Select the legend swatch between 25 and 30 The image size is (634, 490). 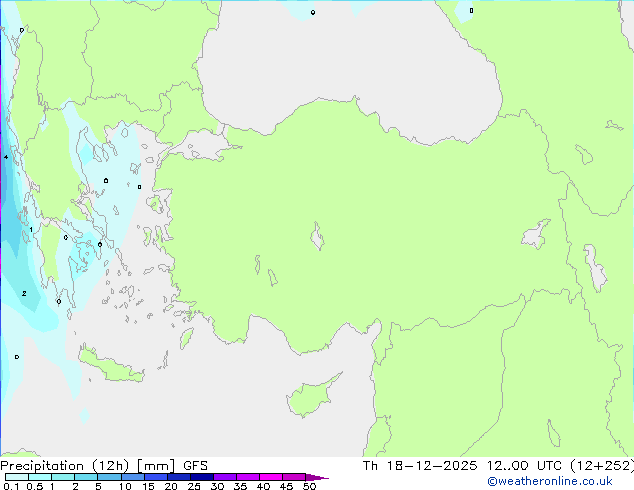click(x=202, y=477)
